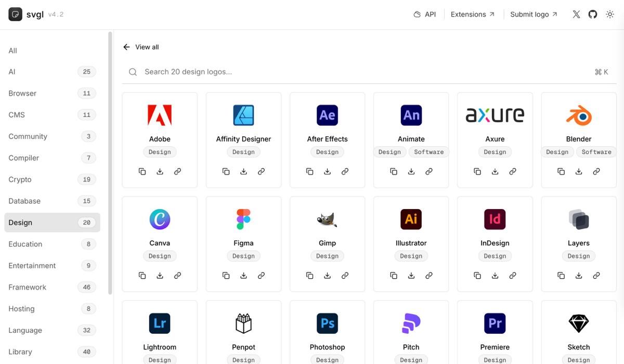624x364 pixels.
Task: Open the Submit logo link
Action: pyautogui.click(x=534, y=15)
